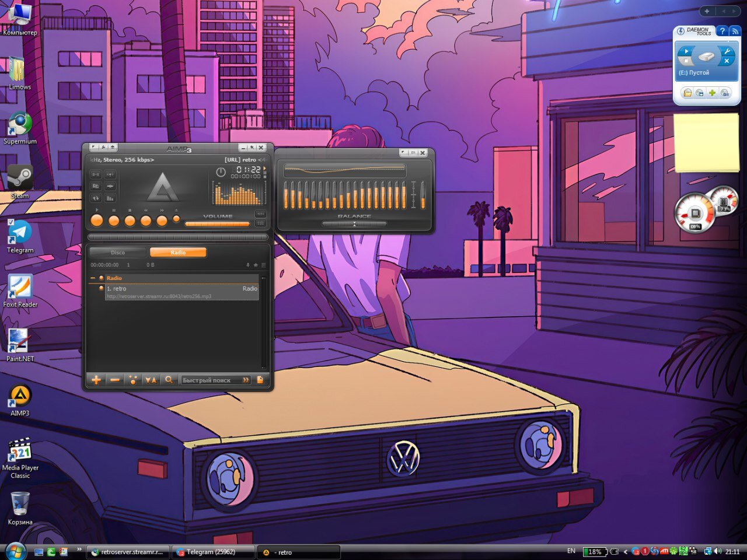Open the equalizer bars icon in player
This screenshot has width=747, height=560.
point(110,198)
